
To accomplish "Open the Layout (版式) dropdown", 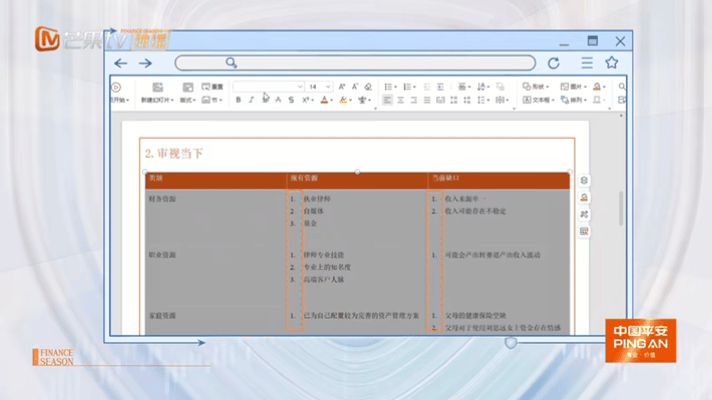I will (188, 100).
